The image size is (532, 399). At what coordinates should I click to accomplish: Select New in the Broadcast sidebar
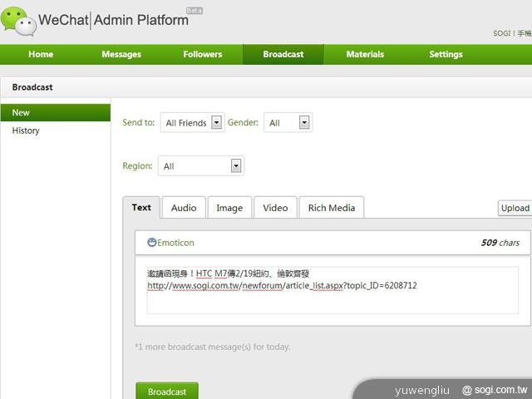[56, 113]
